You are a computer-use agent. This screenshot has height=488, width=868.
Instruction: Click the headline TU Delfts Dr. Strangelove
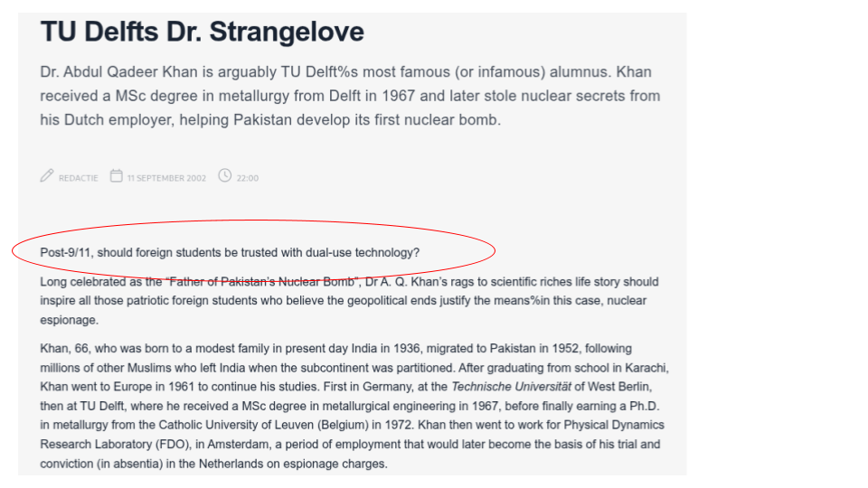(202, 33)
